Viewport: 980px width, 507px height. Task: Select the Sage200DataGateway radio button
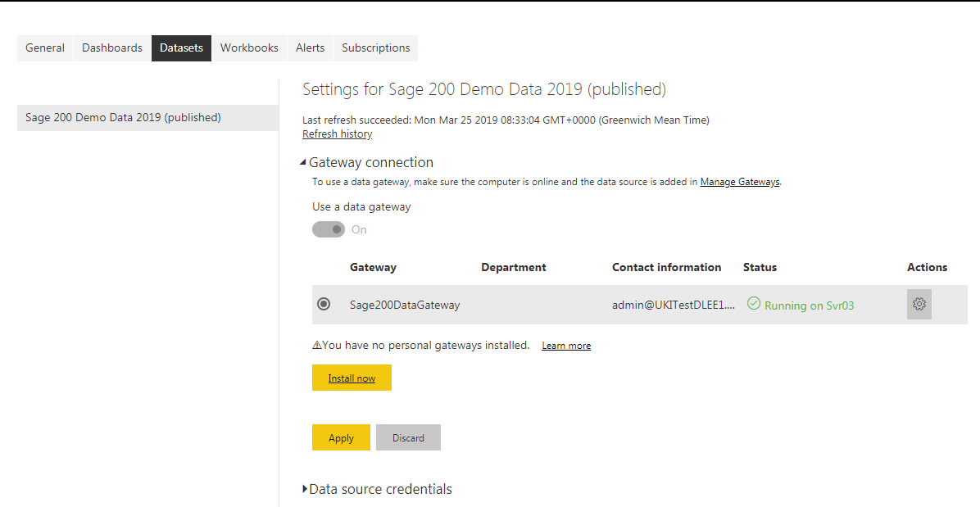[x=324, y=303]
